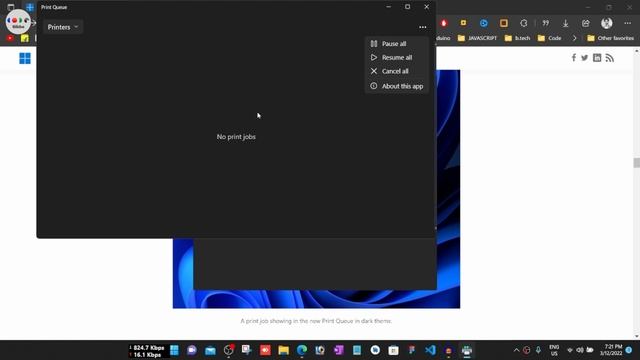Maximize the Print Queue window
The image size is (640, 360).
[407, 7]
